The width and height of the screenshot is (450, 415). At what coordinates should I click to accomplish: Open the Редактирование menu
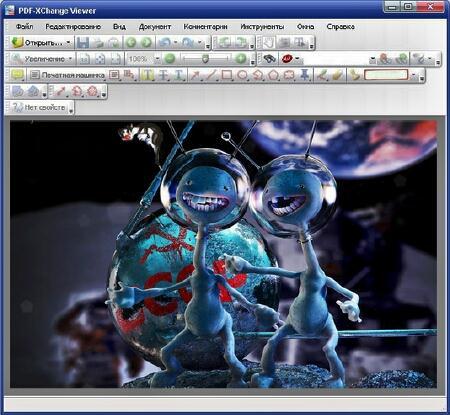point(73,26)
